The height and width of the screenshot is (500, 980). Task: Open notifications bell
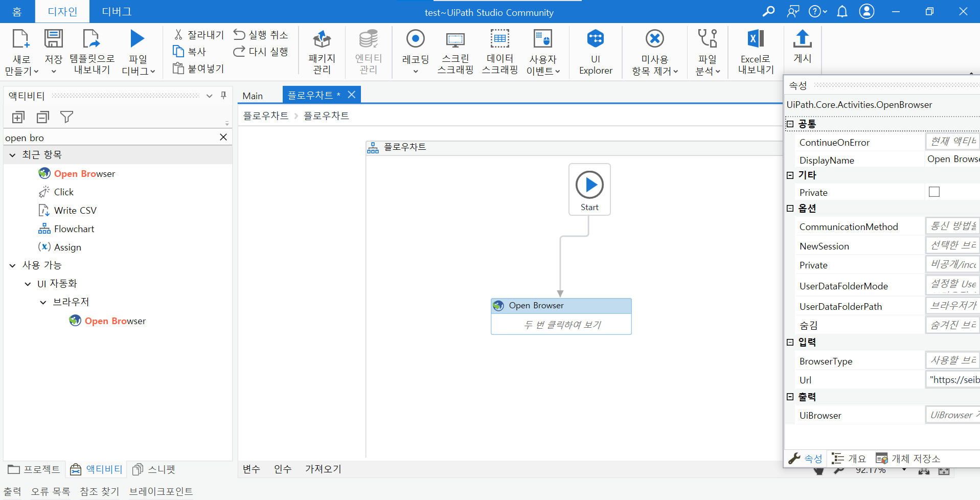pos(842,11)
